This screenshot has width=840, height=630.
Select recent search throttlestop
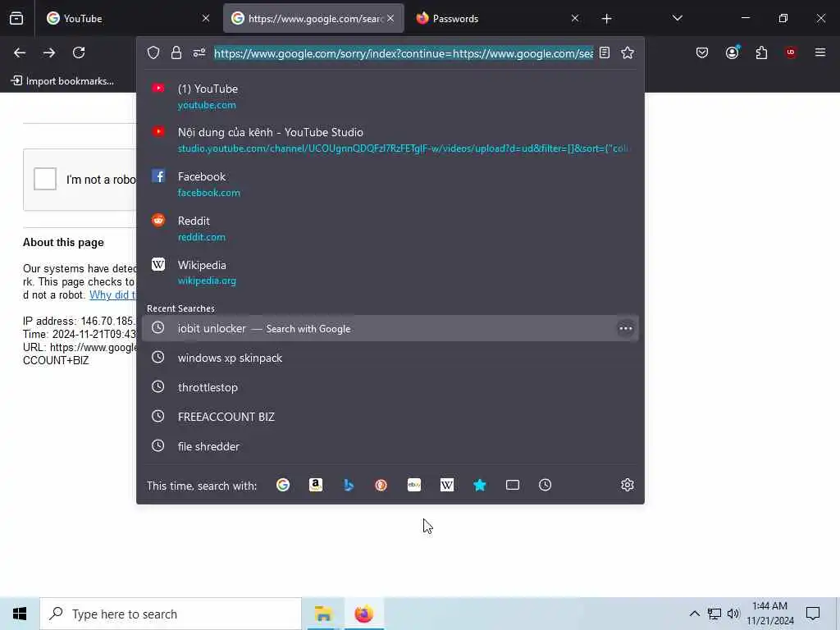coord(390,387)
